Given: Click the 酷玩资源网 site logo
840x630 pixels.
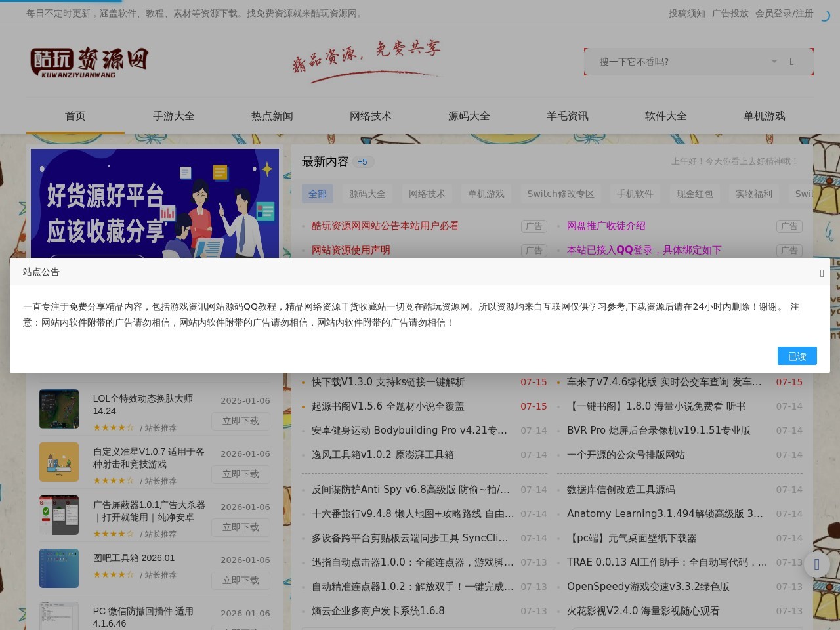Looking at the screenshot, I should [x=89, y=62].
